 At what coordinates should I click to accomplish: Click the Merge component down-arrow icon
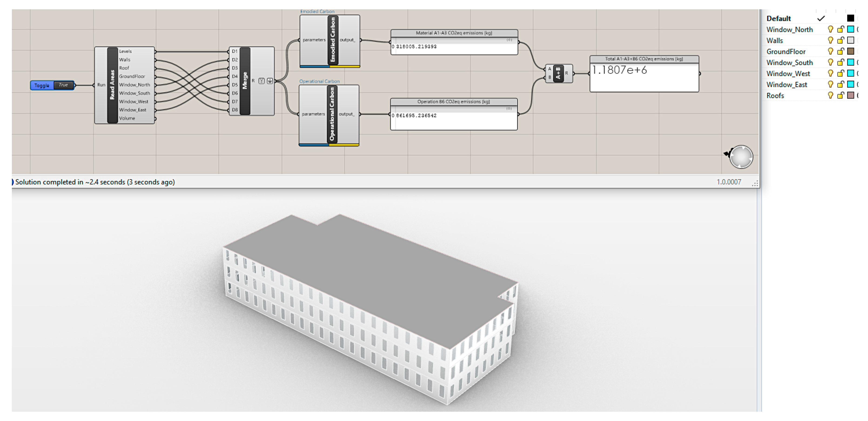270,81
